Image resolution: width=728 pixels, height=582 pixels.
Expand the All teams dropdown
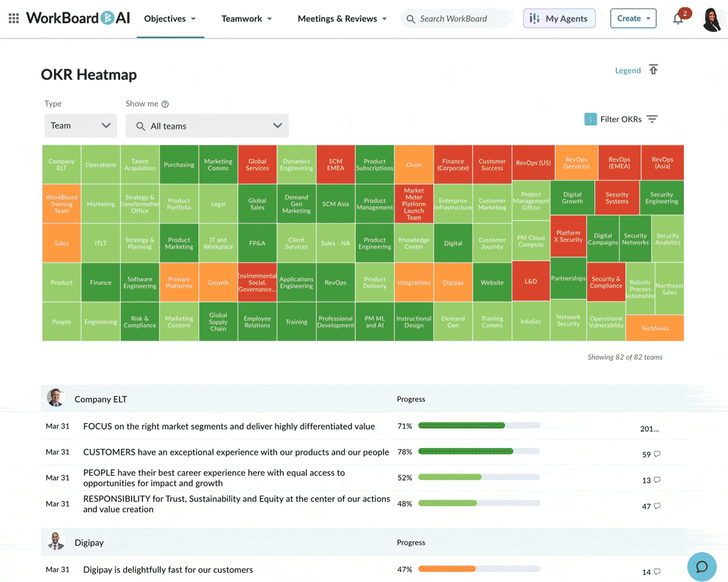[x=207, y=125]
